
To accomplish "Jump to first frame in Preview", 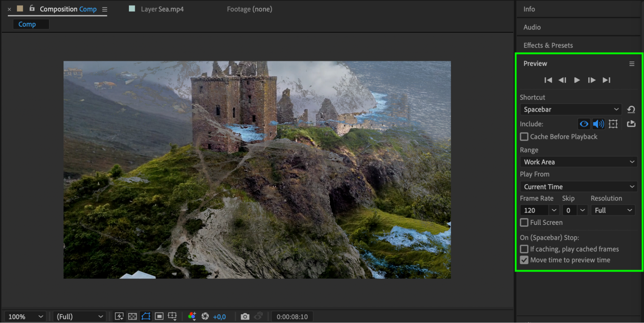I will click(x=548, y=80).
